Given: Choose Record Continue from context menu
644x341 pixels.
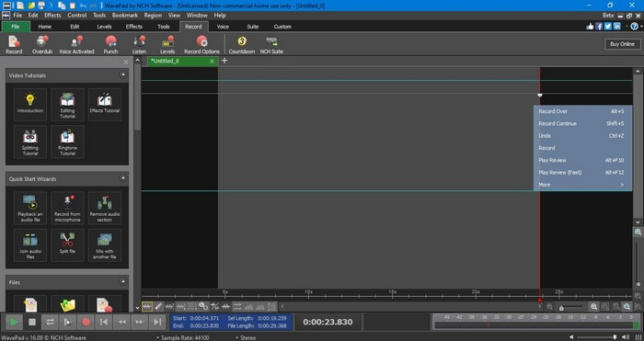Looking at the screenshot, I should point(582,123).
